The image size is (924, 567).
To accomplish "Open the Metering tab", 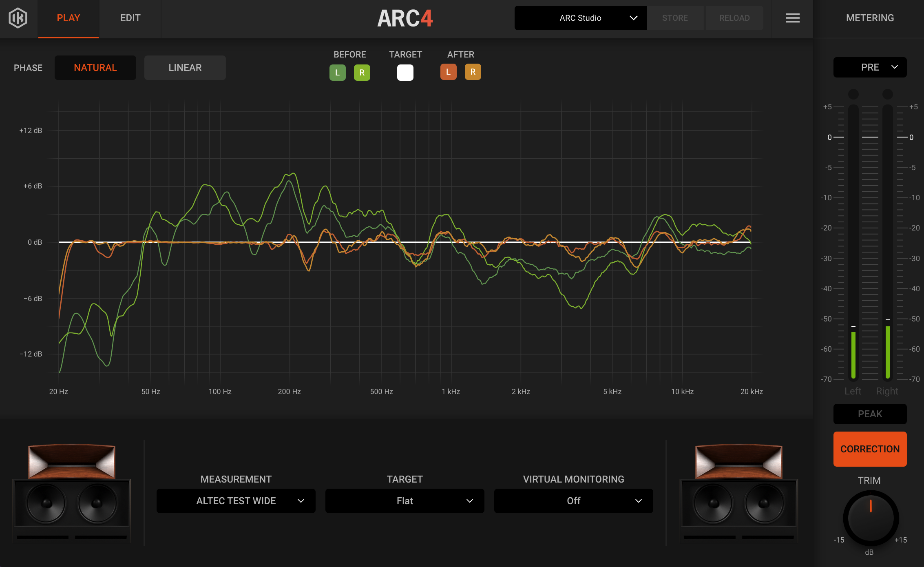I will [x=870, y=18].
